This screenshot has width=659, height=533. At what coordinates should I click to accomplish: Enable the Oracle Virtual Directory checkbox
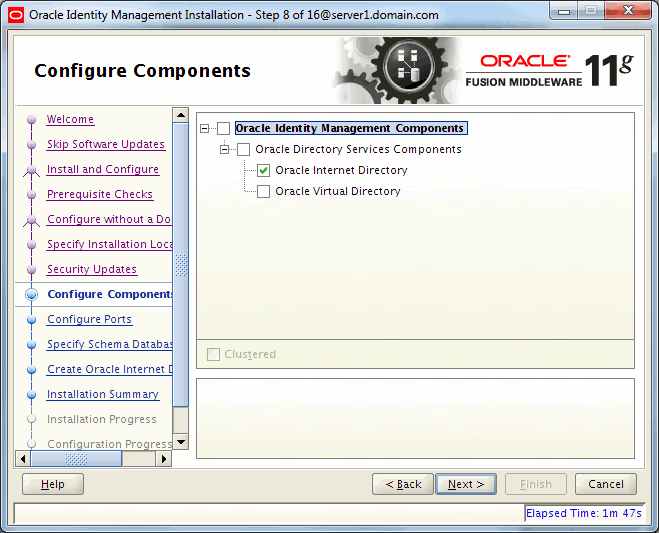click(x=264, y=191)
